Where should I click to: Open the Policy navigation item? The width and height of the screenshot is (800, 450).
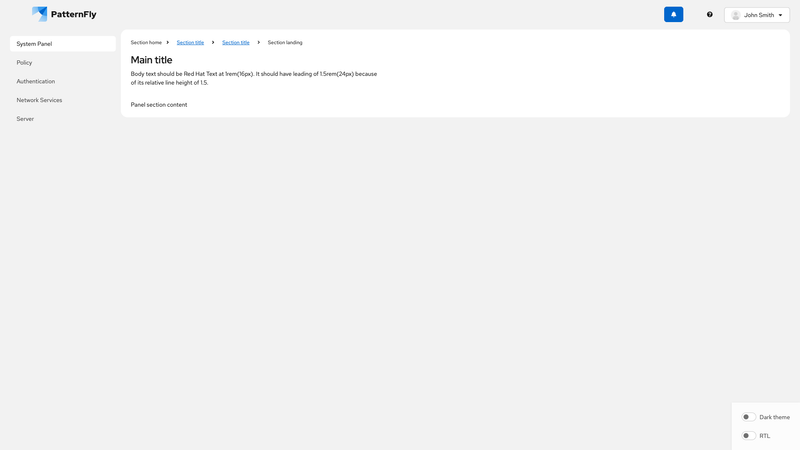25,63
